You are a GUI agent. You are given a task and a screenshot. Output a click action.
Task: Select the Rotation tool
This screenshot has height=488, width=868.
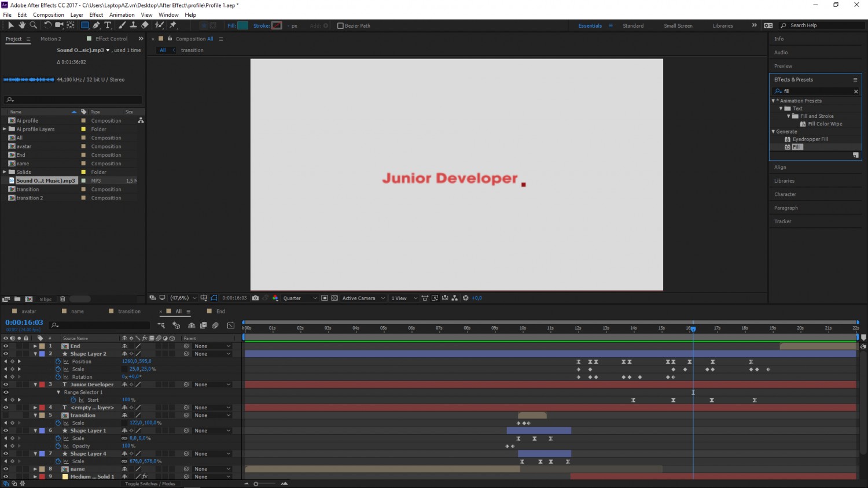coord(48,25)
